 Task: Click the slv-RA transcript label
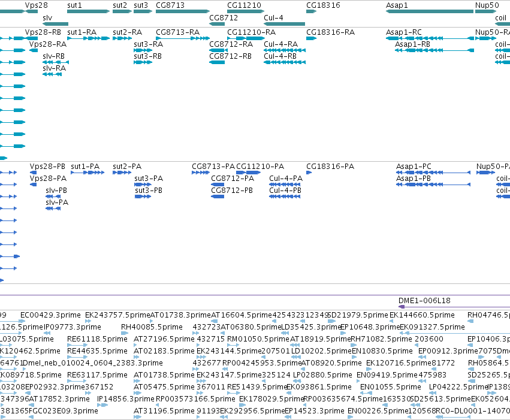54,68
